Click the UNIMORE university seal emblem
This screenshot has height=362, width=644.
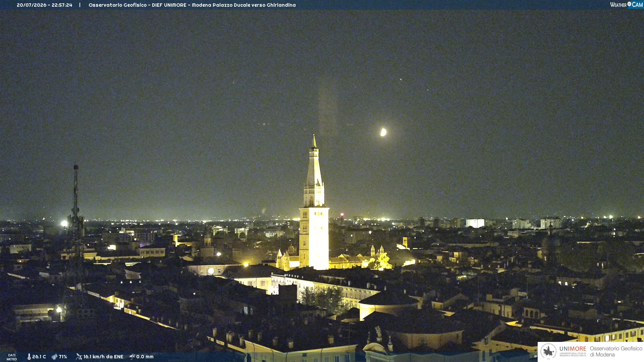(548, 351)
